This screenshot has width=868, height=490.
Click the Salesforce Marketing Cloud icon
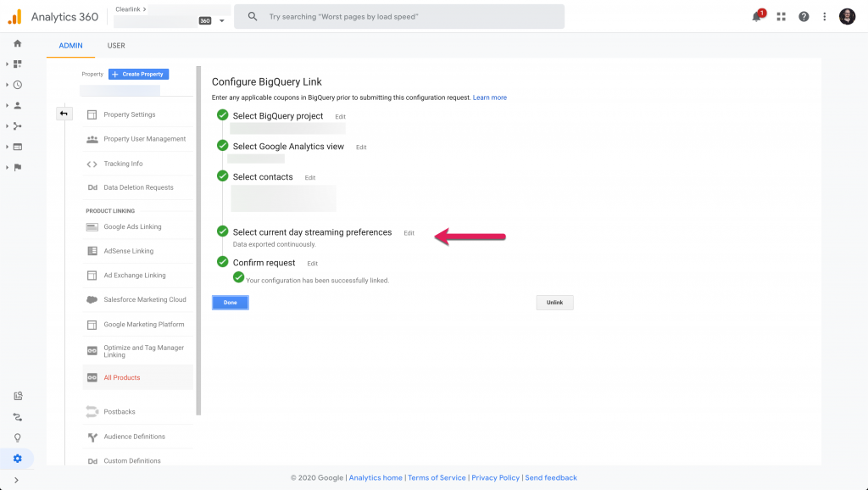[92, 299]
